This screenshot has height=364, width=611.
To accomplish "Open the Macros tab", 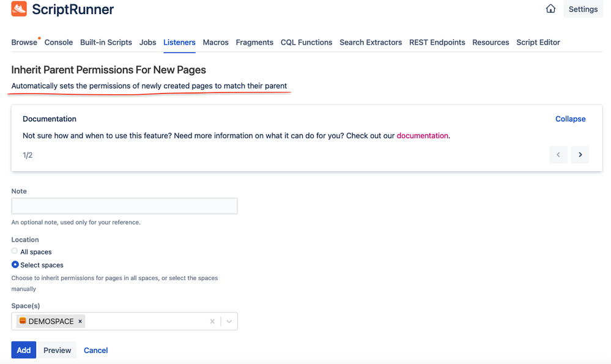I will [215, 42].
